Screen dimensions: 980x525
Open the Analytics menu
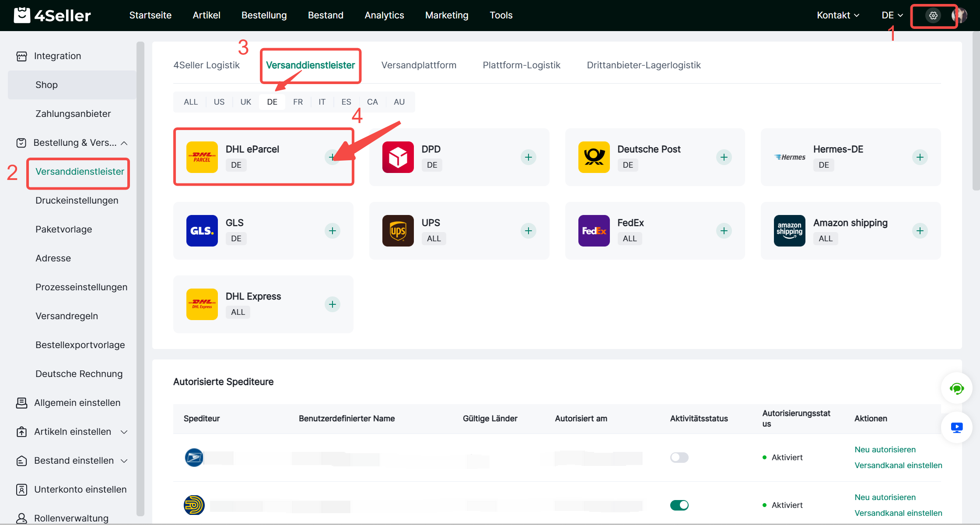pos(384,15)
